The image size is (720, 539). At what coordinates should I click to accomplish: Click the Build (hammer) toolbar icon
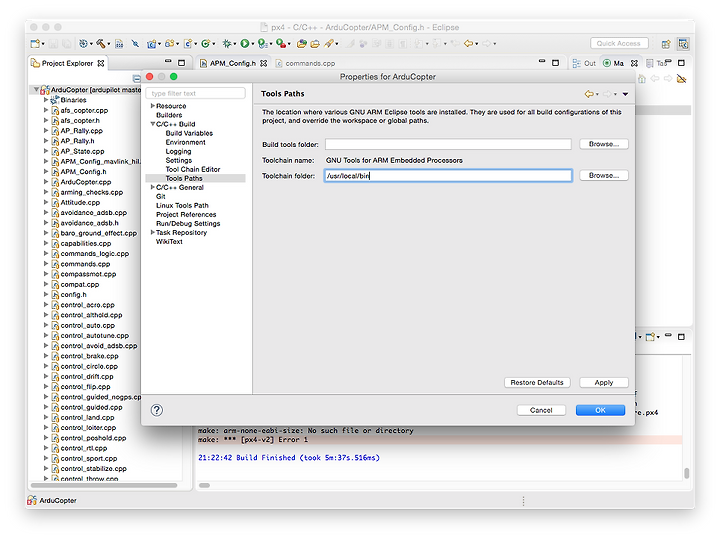click(101, 44)
